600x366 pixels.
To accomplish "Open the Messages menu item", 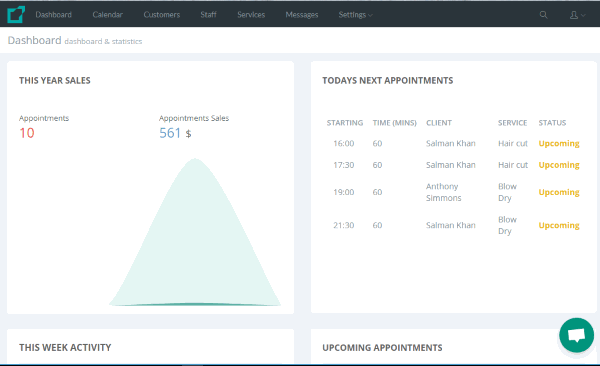I will point(302,15).
